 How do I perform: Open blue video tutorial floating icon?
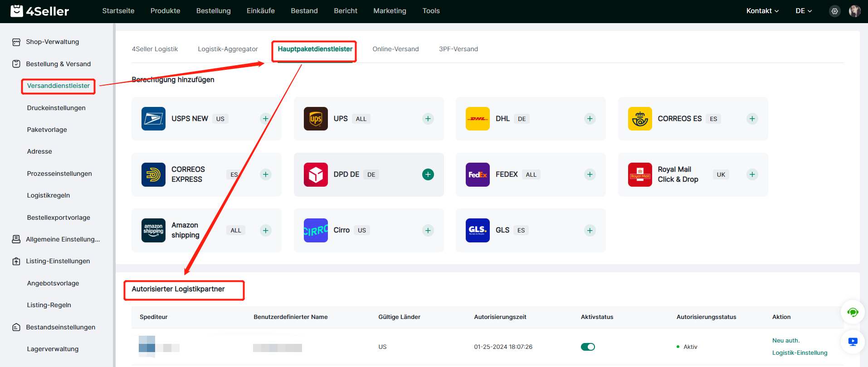pos(853,342)
